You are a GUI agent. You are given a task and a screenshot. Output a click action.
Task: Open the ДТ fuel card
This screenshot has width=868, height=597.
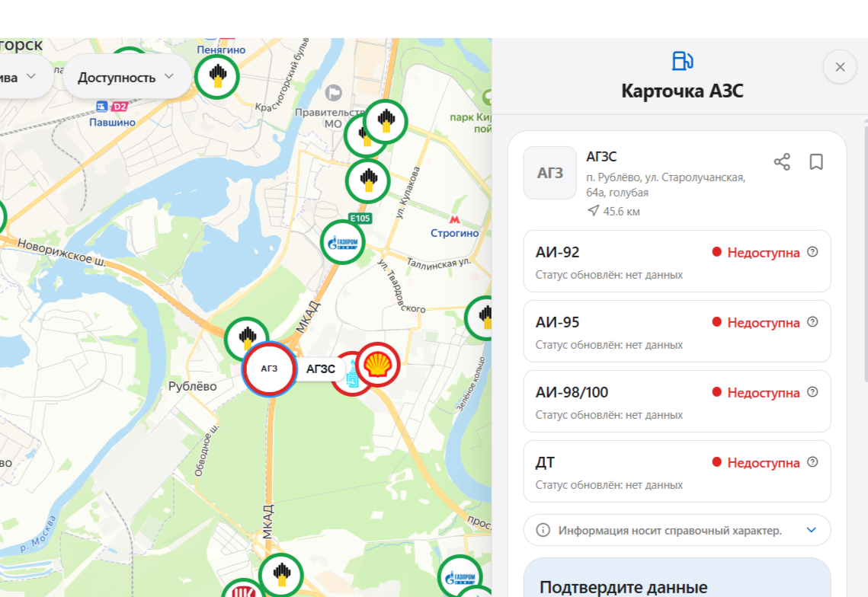tap(677, 471)
